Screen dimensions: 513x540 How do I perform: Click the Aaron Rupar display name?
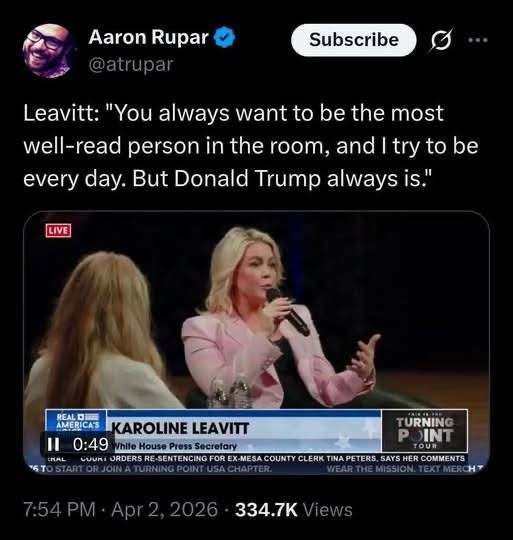[148, 37]
